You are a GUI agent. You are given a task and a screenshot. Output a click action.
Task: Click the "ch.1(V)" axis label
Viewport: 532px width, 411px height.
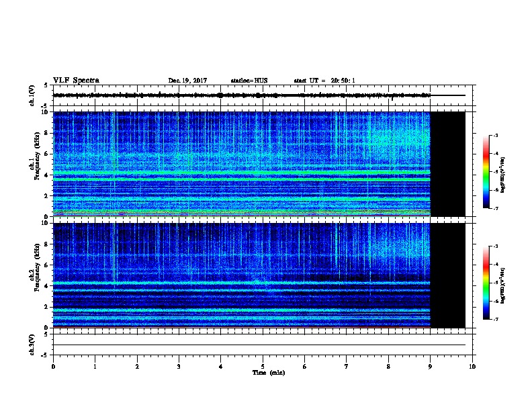pyautogui.click(x=32, y=95)
